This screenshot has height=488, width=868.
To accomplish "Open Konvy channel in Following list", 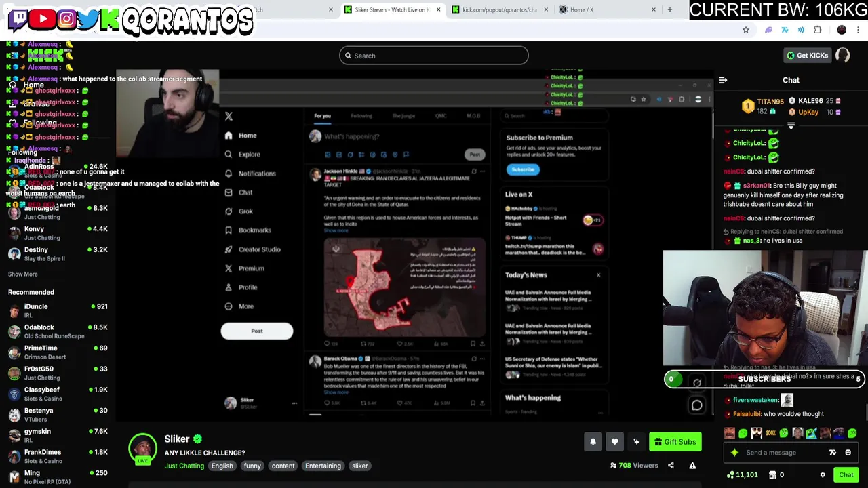I will (x=58, y=233).
